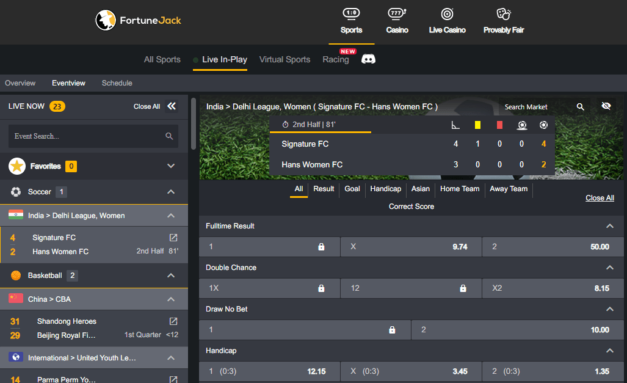Focus the Search Market input field

pos(538,107)
